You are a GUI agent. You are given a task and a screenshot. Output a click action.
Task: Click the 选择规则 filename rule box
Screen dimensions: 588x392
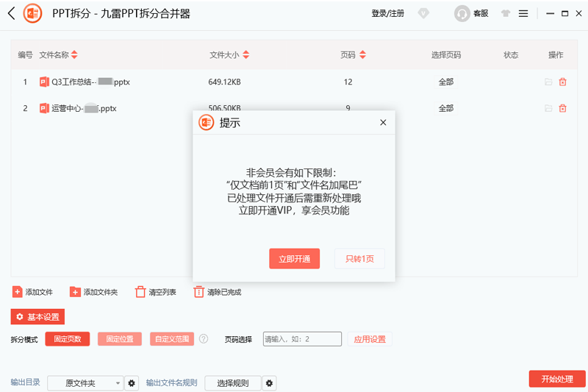pos(233,383)
